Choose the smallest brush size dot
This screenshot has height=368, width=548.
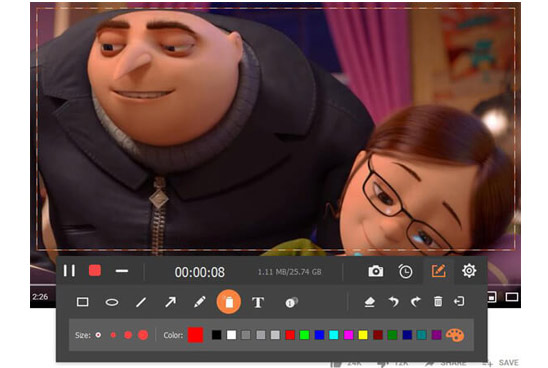tap(98, 335)
